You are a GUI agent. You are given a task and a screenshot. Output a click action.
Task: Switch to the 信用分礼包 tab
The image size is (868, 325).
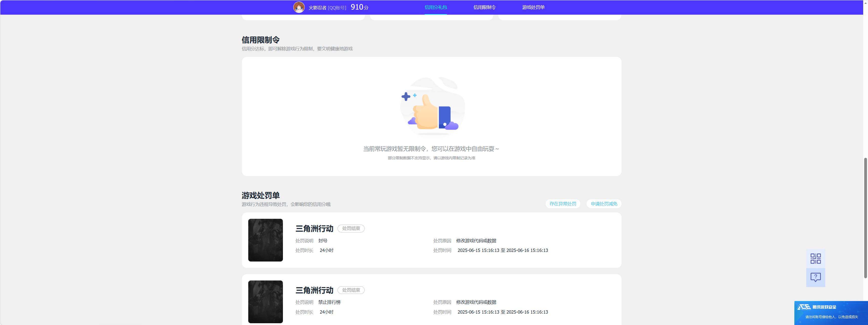point(435,7)
